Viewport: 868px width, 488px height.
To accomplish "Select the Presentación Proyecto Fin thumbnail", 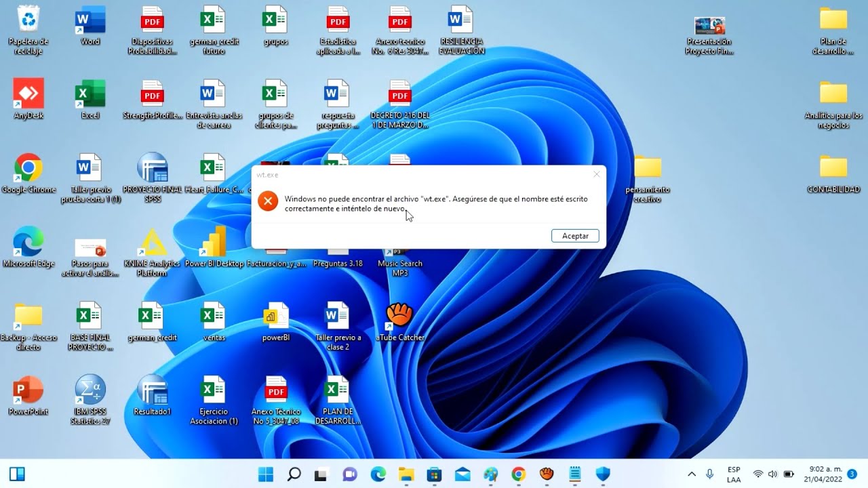I will [709, 35].
